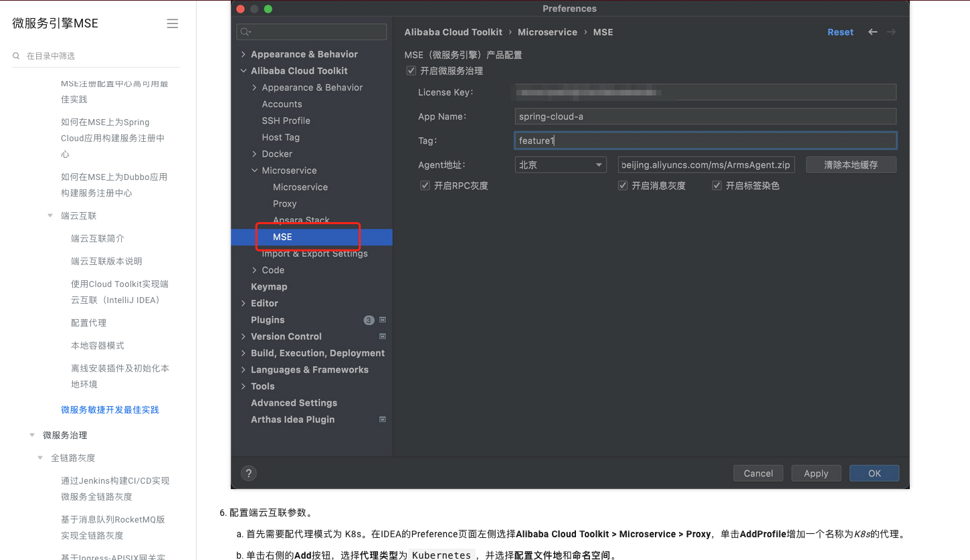Open the 微服务敏捷开发最佳实践 docs link
970x560 pixels.
click(110, 409)
